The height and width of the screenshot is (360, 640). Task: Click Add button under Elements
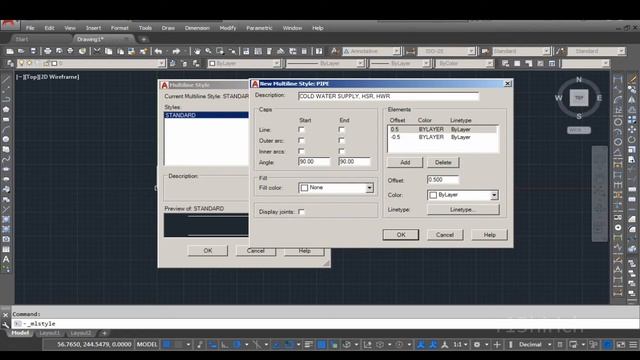point(405,162)
